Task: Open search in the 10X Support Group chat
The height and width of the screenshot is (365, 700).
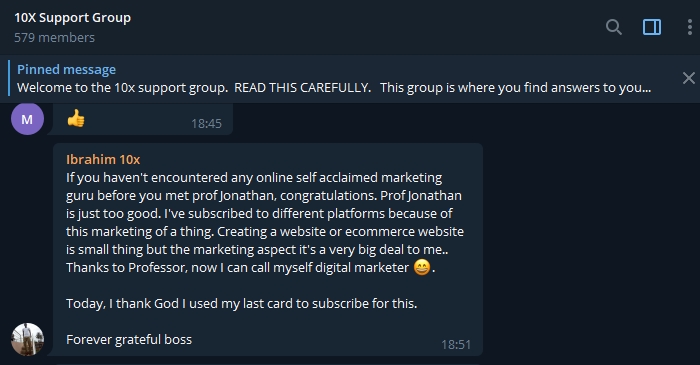Action: [614, 27]
